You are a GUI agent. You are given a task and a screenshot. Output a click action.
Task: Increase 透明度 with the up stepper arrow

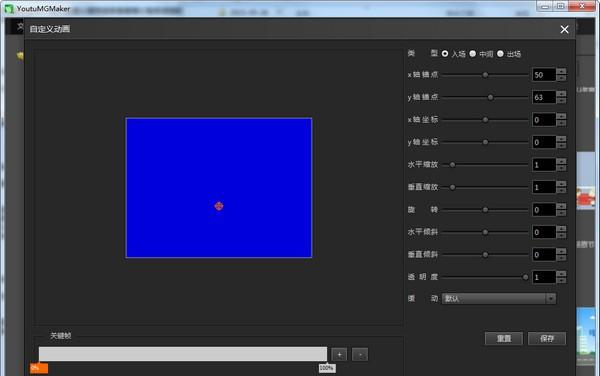tap(561, 274)
